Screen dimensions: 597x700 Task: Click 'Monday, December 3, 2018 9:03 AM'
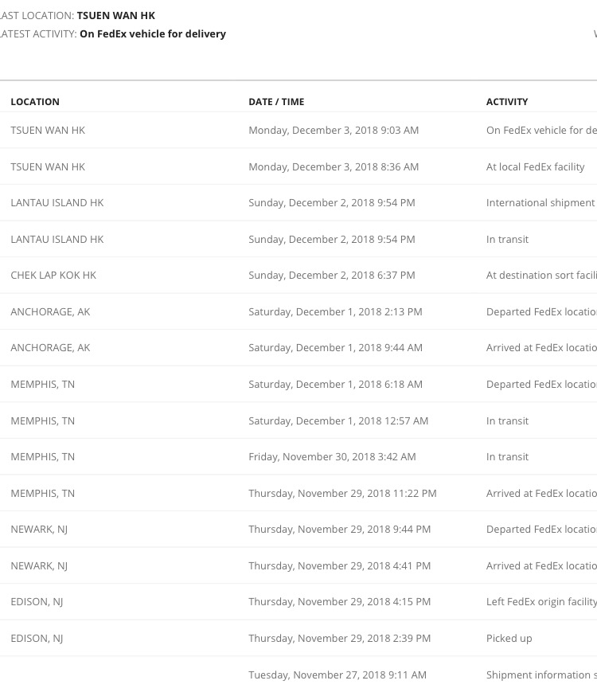tap(334, 131)
